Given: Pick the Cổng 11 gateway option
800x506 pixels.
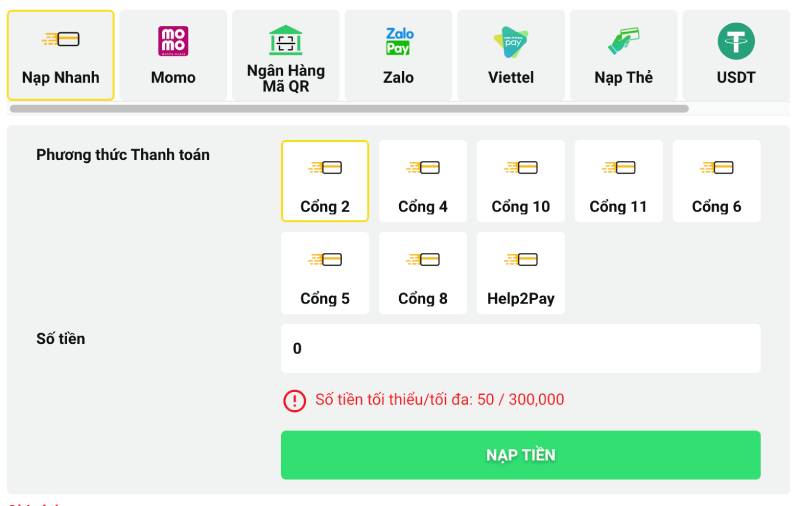Looking at the screenshot, I should point(618,181).
